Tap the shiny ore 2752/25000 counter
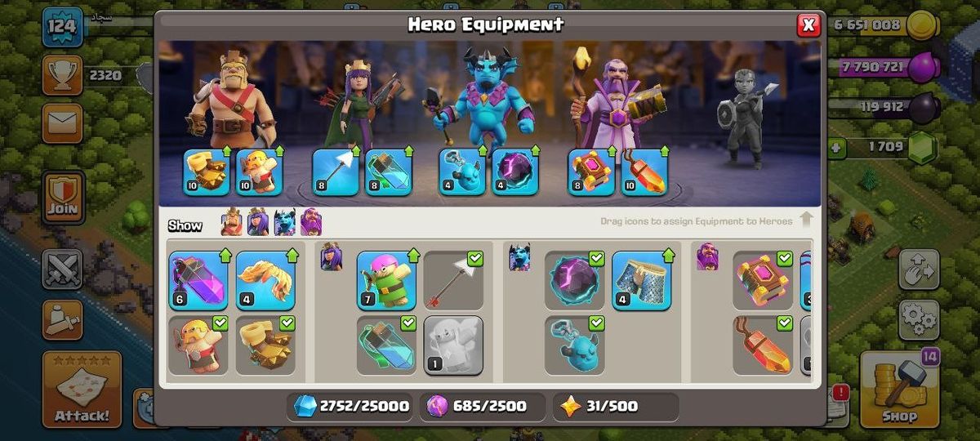 click(x=350, y=406)
